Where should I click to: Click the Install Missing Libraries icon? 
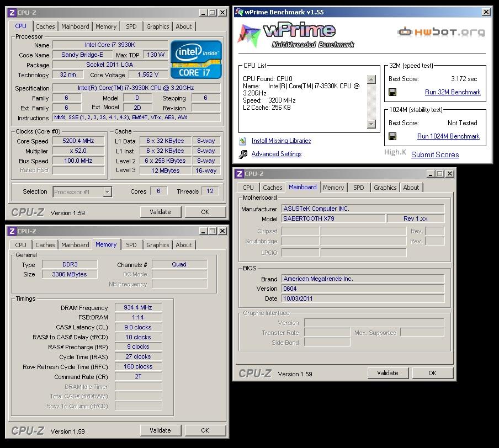(243, 141)
